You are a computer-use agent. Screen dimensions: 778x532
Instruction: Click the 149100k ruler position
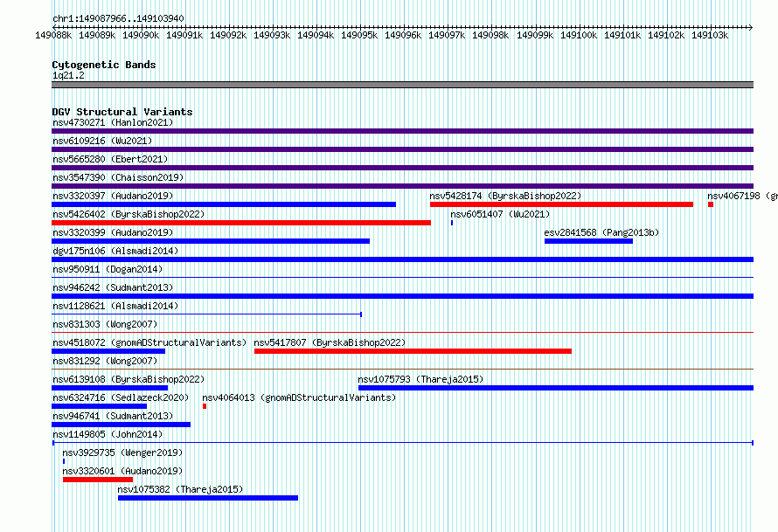579,35
